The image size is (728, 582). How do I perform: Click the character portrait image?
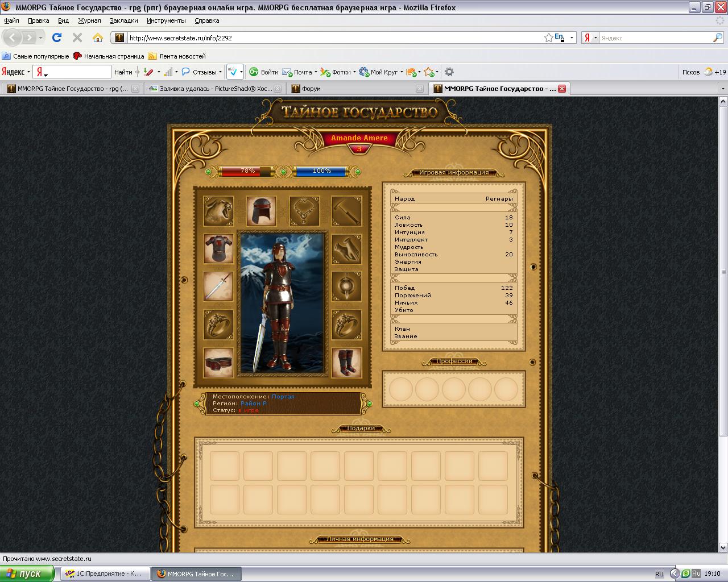coord(283,302)
